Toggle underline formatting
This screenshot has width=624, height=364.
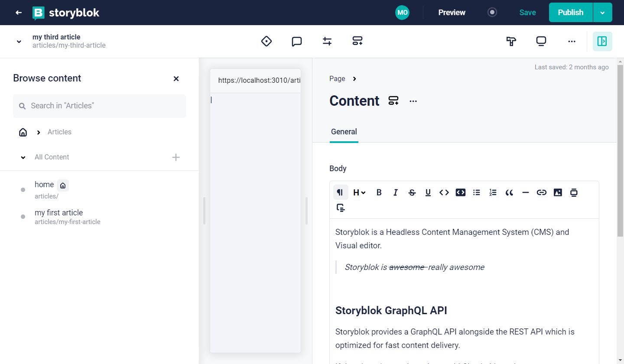pyautogui.click(x=428, y=192)
